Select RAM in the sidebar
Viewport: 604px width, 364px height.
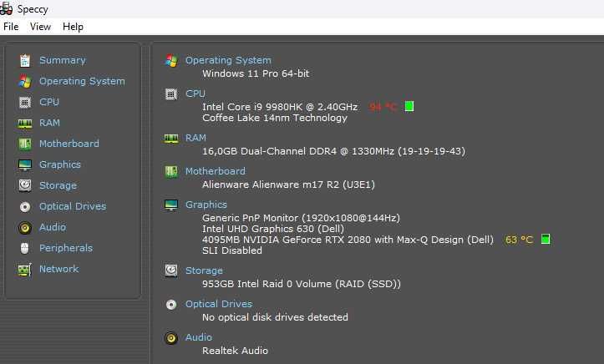pyautogui.click(x=49, y=123)
